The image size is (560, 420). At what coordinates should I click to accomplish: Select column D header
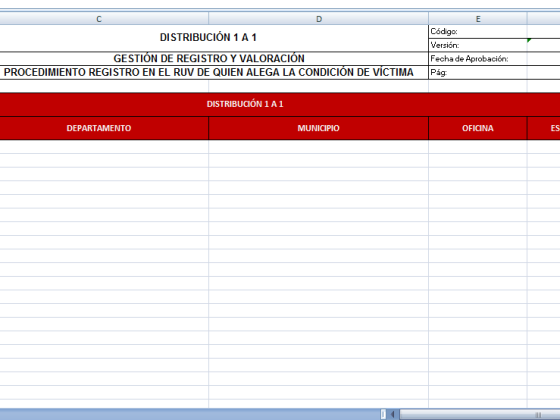point(319,19)
